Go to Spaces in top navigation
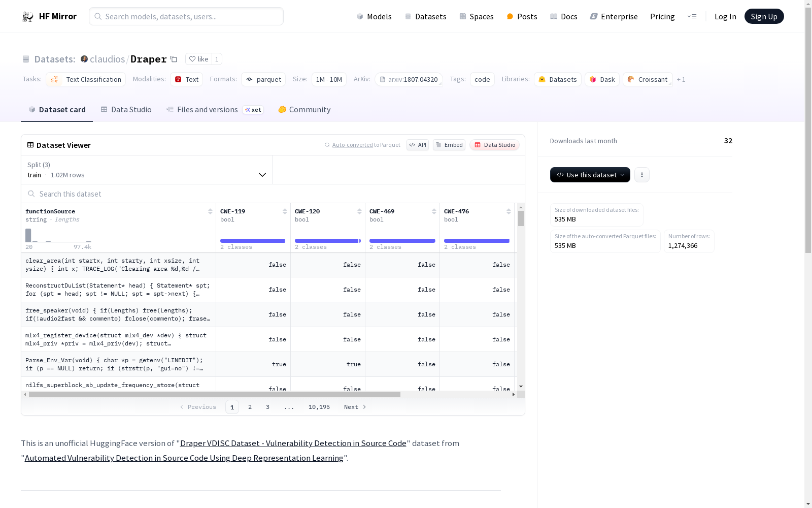 point(477,16)
